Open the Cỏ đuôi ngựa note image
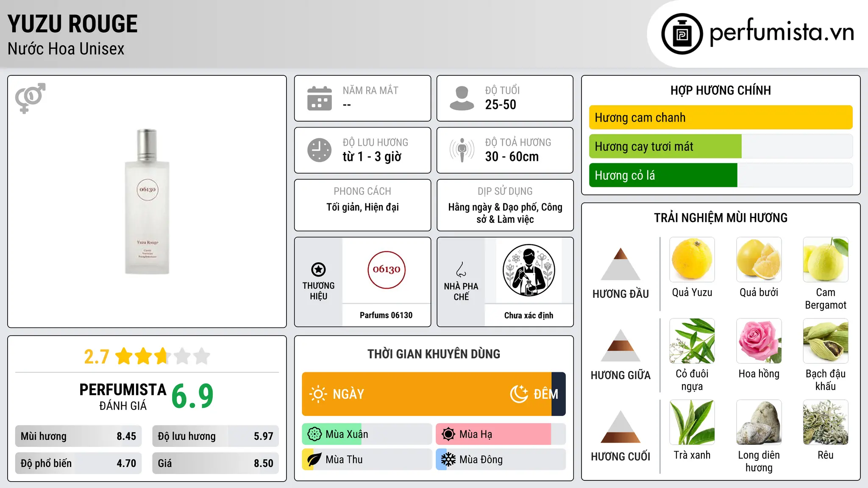Viewport: 868px width, 488px height. pyautogui.click(x=692, y=341)
